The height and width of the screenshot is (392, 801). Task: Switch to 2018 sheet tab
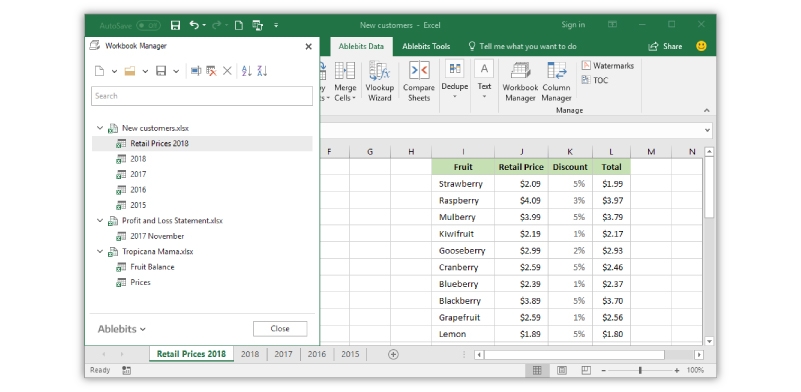(x=250, y=354)
